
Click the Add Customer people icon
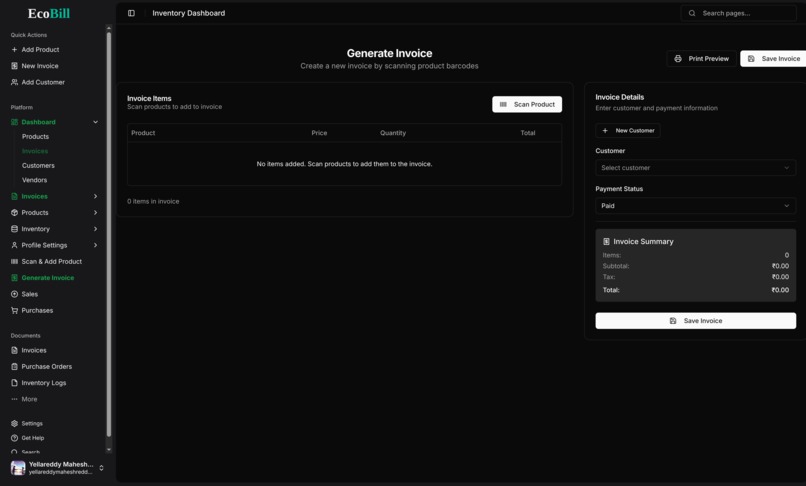(x=14, y=82)
